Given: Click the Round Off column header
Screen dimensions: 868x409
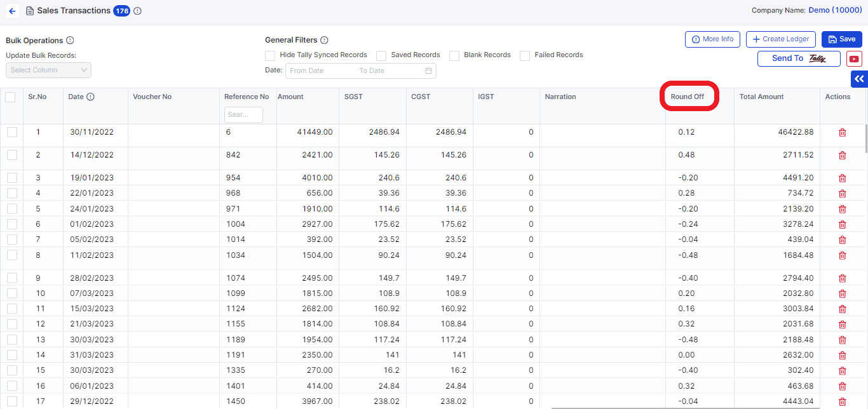Looking at the screenshot, I should [688, 97].
